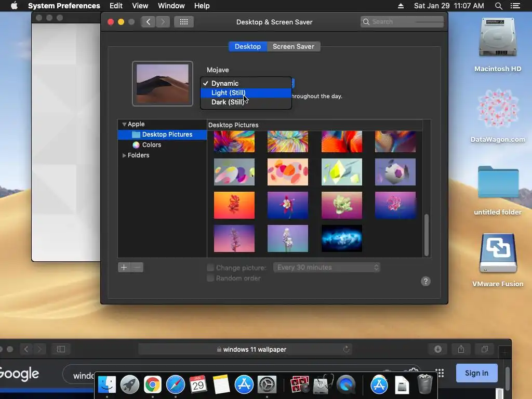
Task: Open Finder from the Dock
Action: 107,385
